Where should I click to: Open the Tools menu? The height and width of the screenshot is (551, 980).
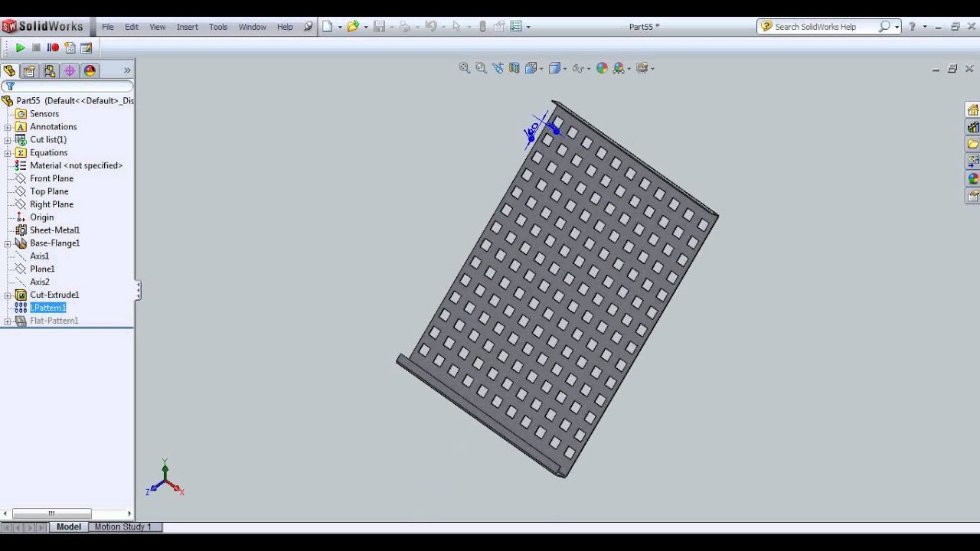click(218, 27)
